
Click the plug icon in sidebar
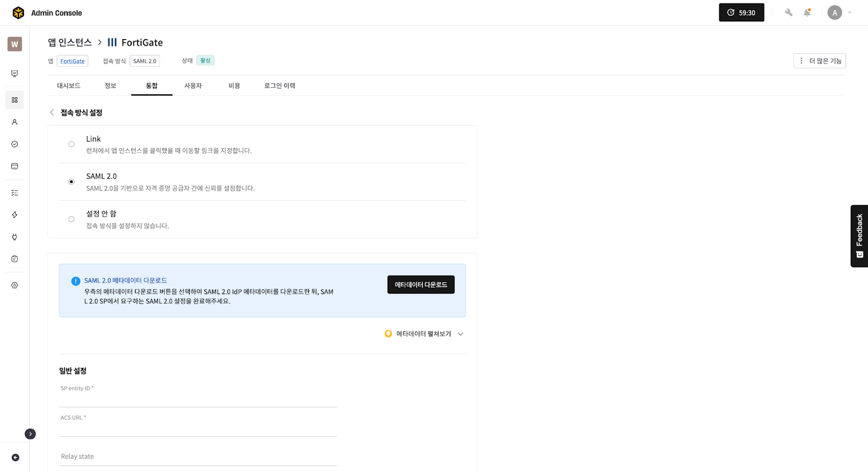tap(15, 237)
